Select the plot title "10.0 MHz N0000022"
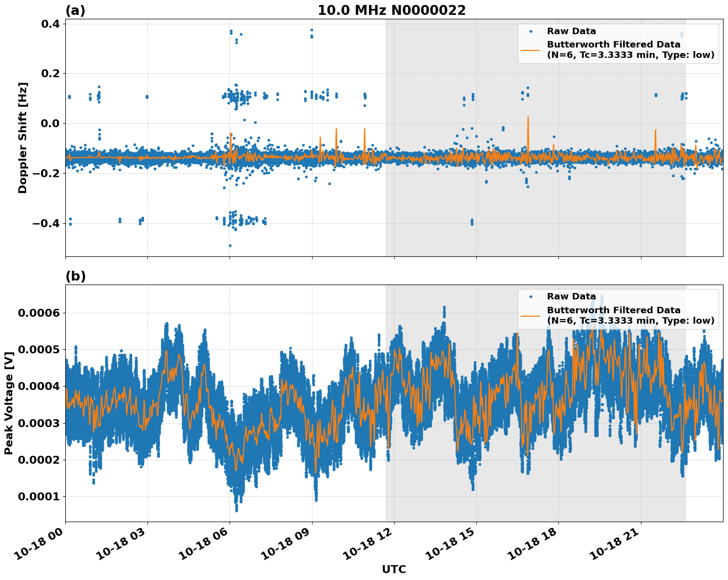728x580 pixels. point(391,10)
